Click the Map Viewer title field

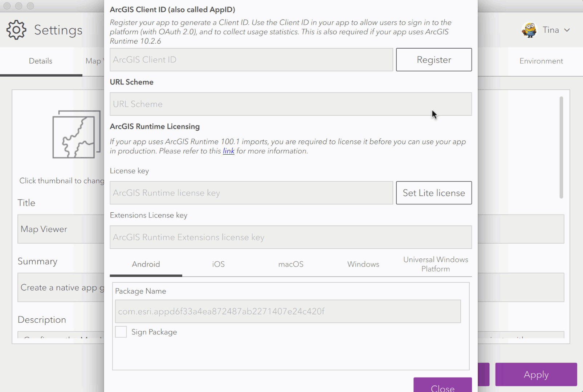point(61,229)
